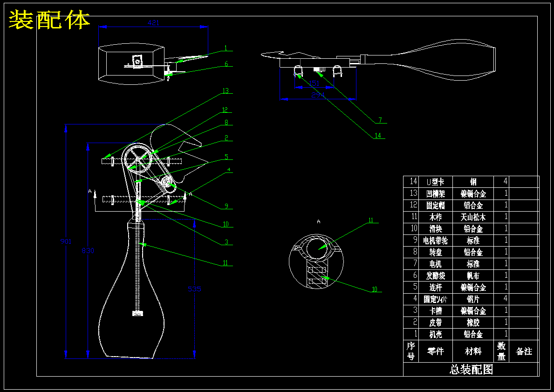Select the 294 dimension value
This screenshot has height=392, width=554.
coord(318,95)
